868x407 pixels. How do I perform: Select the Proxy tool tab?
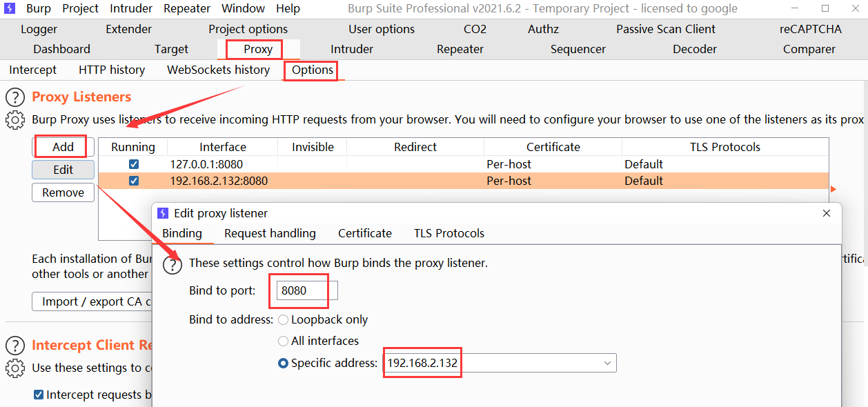point(258,49)
